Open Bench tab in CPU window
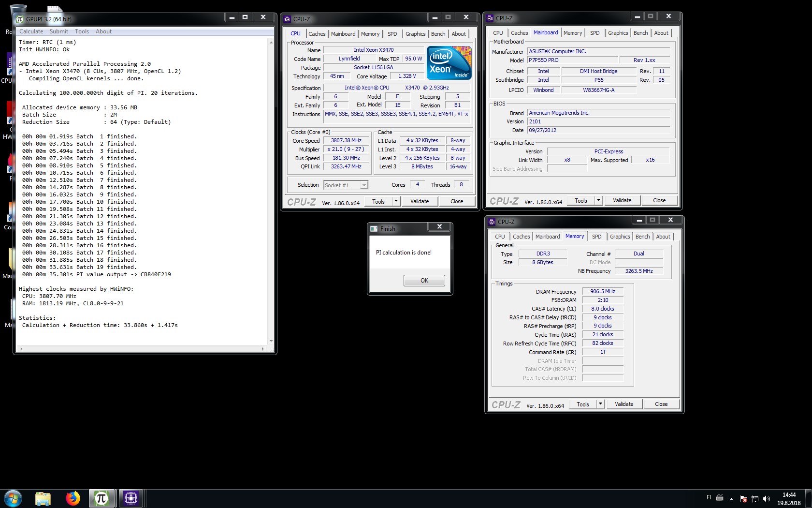The width and height of the screenshot is (812, 508). [x=438, y=34]
